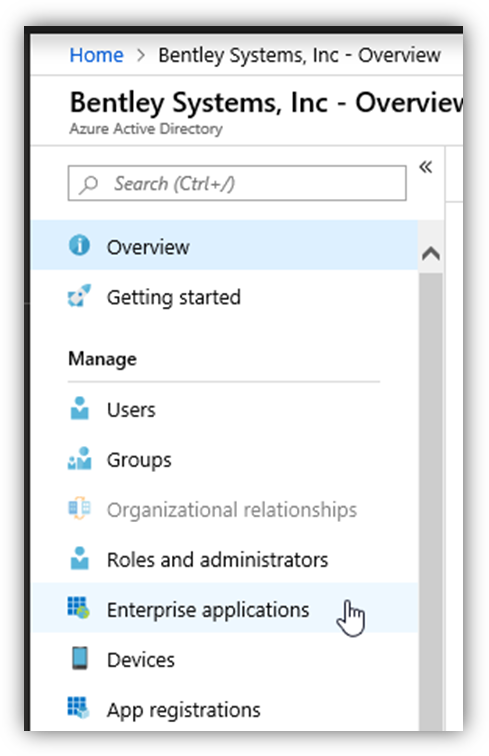Viewport: 489px width, 756px height.
Task: Select the Overview menu item
Action: coord(225,245)
